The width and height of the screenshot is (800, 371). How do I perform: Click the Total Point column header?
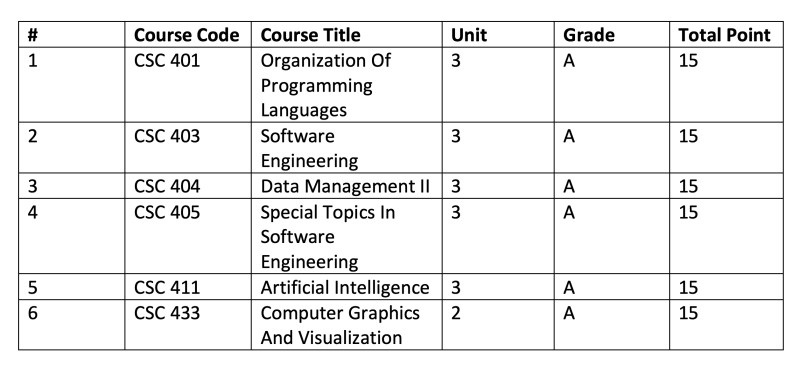[x=724, y=35]
